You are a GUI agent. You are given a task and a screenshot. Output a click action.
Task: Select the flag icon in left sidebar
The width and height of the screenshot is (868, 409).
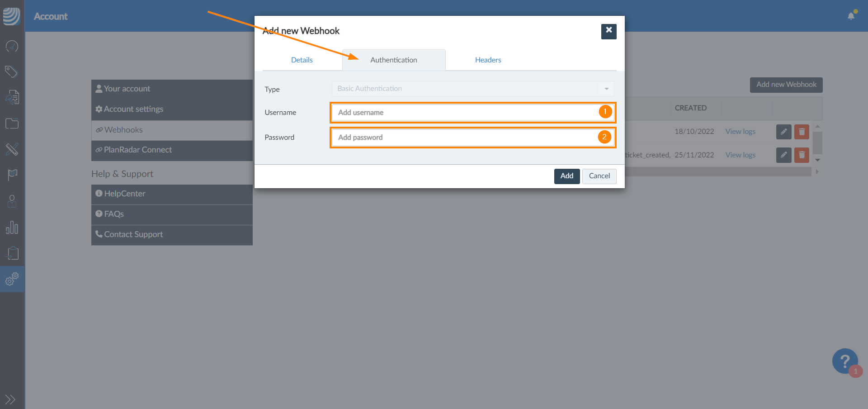point(12,175)
